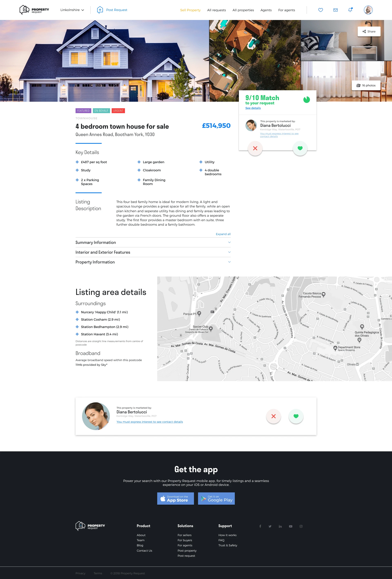Open Agents menu item
The height and width of the screenshot is (579, 392).
(266, 10)
